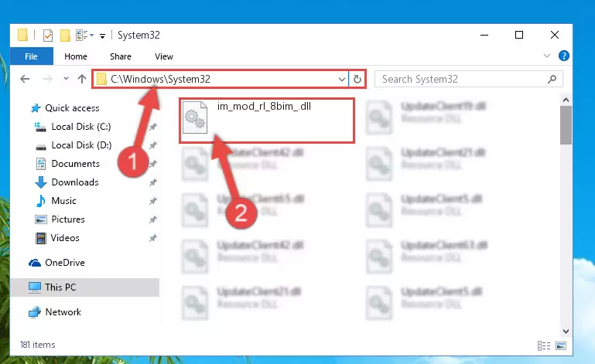Click the Music note icon in the sidebar

click(40, 201)
